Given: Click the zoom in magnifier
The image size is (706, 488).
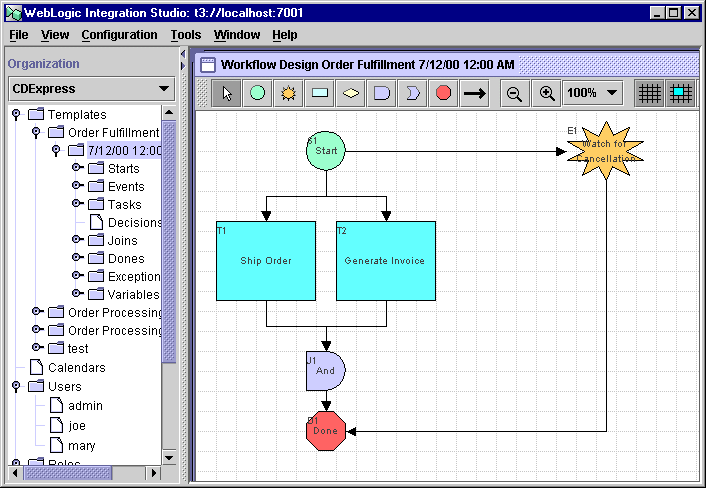Looking at the screenshot, I should [x=547, y=93].
